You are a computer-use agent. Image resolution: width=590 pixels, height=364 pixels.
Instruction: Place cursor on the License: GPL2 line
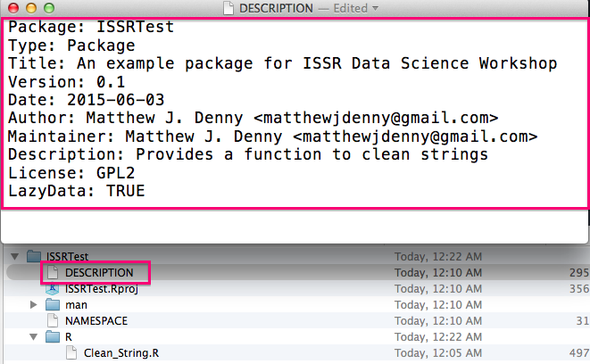71,173
